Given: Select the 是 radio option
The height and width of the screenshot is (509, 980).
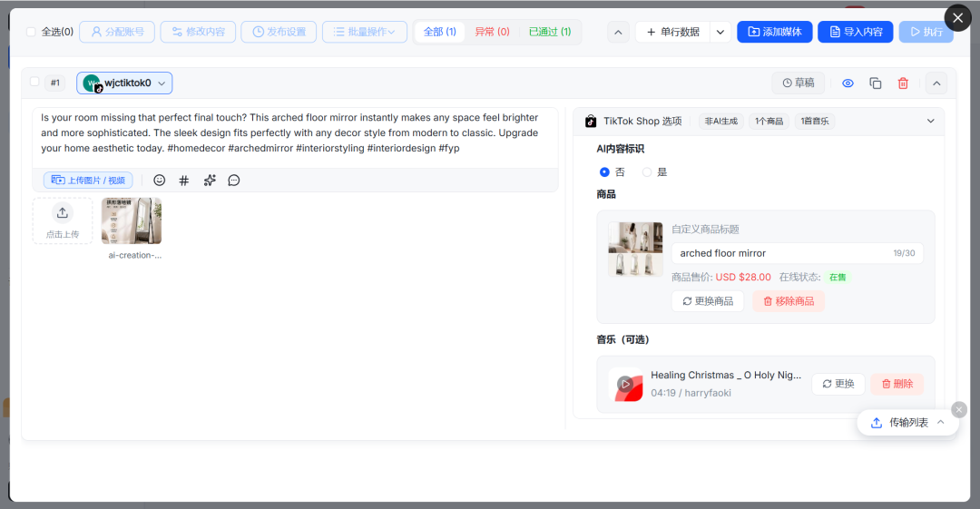Looking at the screenshot, I should [647, 172].
